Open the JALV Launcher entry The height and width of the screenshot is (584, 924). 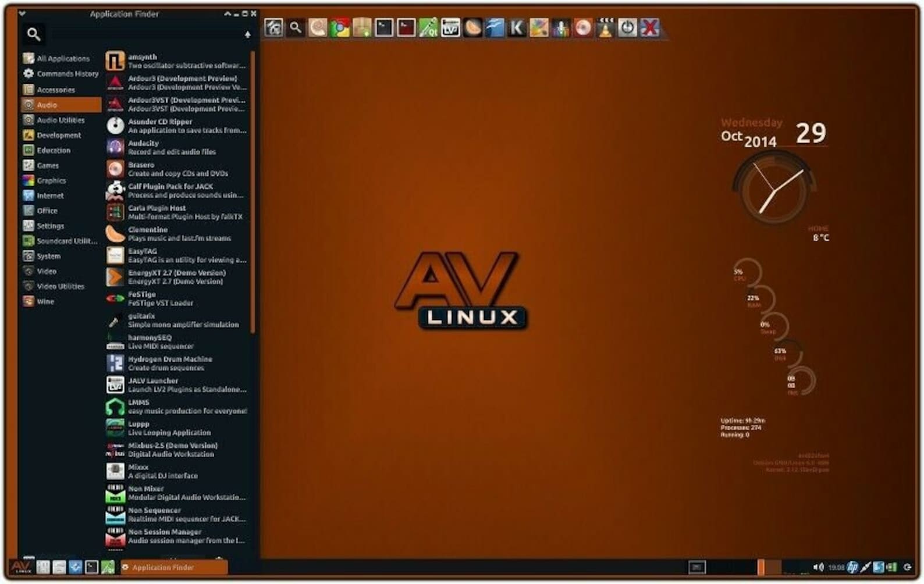tap(177, 385)
